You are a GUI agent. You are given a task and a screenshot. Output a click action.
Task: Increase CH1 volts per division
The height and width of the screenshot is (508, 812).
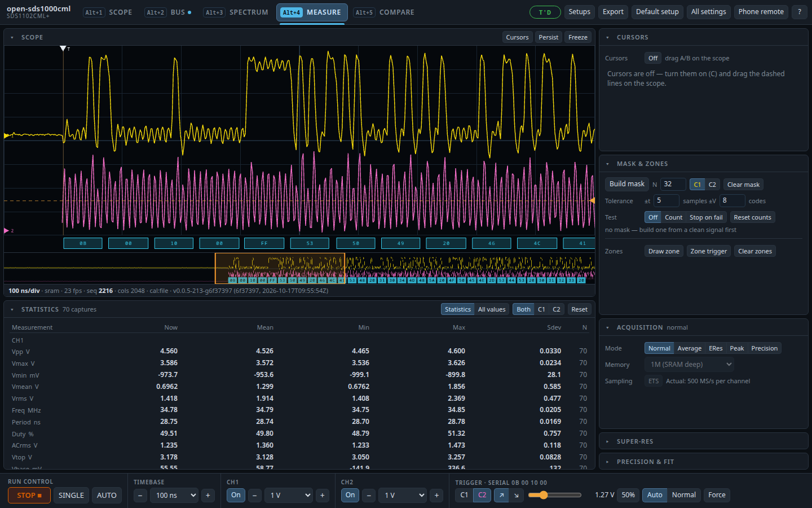click(x=323, y=496)
